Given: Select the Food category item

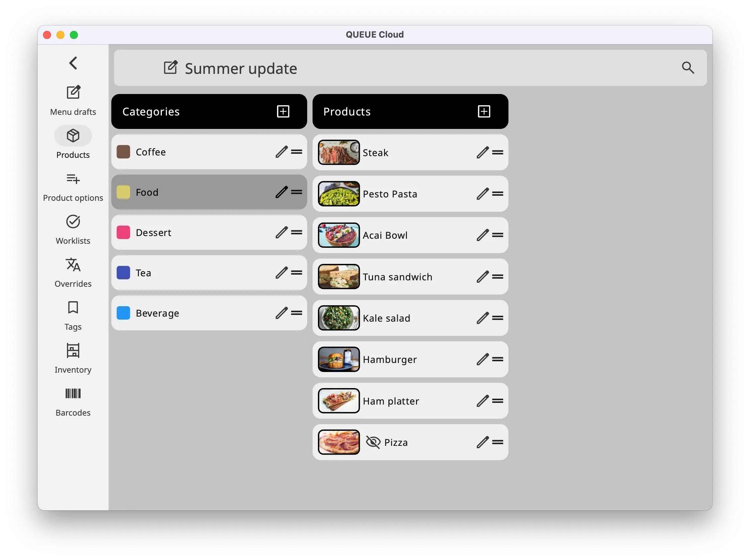Looking at the screenshot, I should click(209, 192).
